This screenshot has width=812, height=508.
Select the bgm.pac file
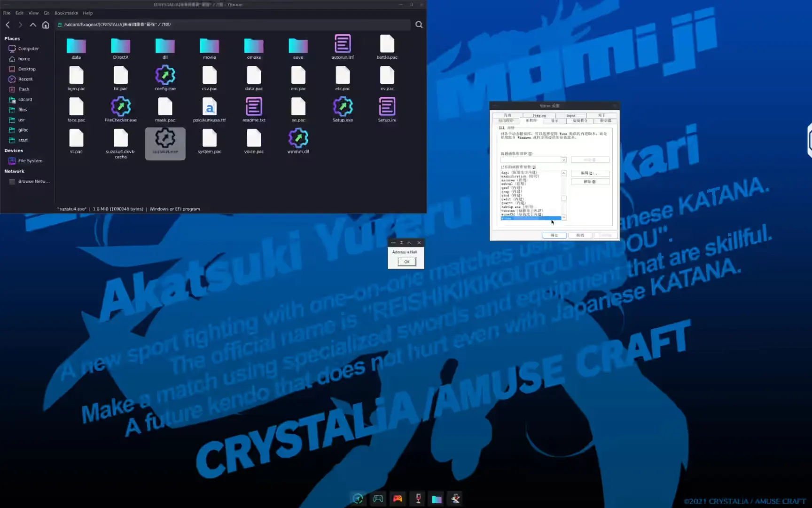(x=76, y=78)
